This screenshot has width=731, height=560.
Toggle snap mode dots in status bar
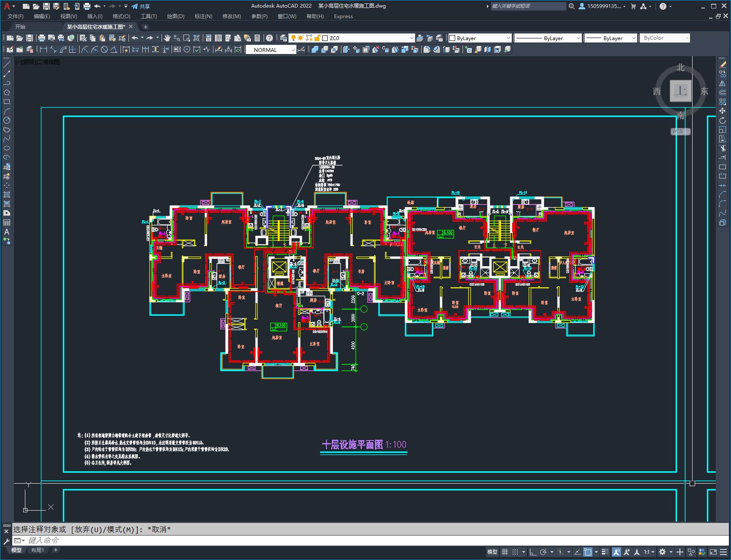pyautogui.click(x=515, y=552)
